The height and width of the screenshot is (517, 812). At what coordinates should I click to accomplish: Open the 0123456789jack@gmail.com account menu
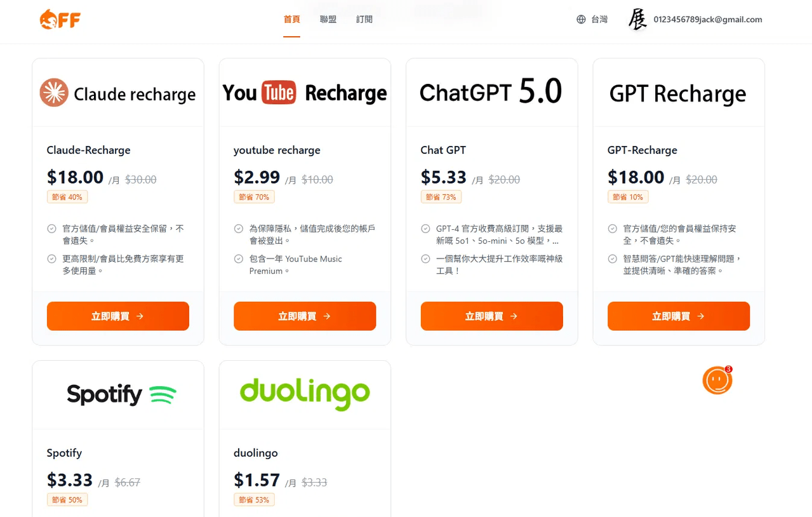tap(707, 20)
